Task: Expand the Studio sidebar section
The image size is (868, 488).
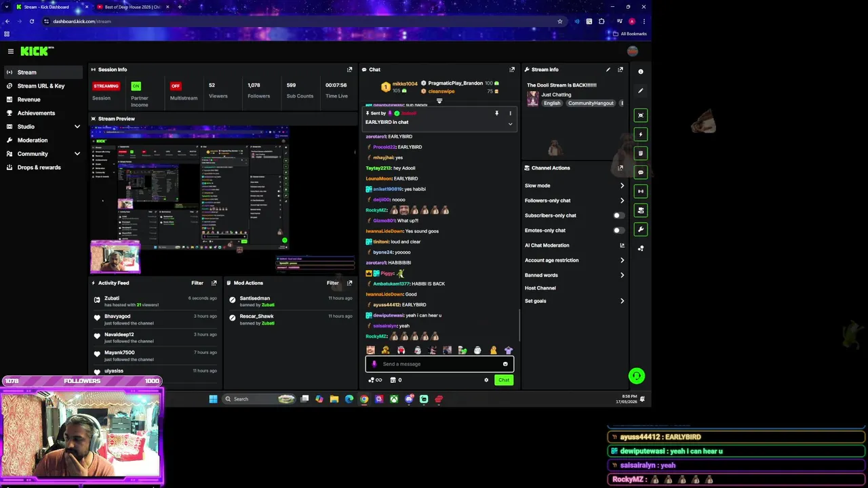Action: click(x=77, y=127)
